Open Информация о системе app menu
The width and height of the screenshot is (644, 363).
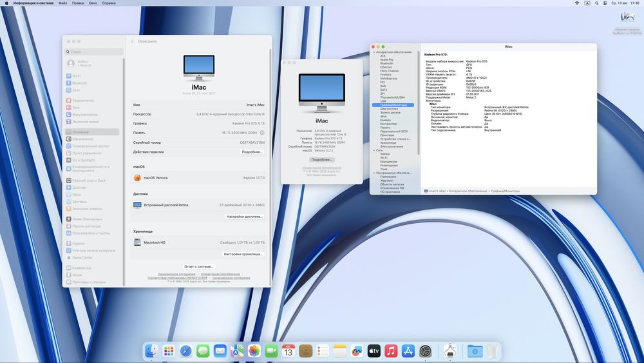[x=33, y=3]
